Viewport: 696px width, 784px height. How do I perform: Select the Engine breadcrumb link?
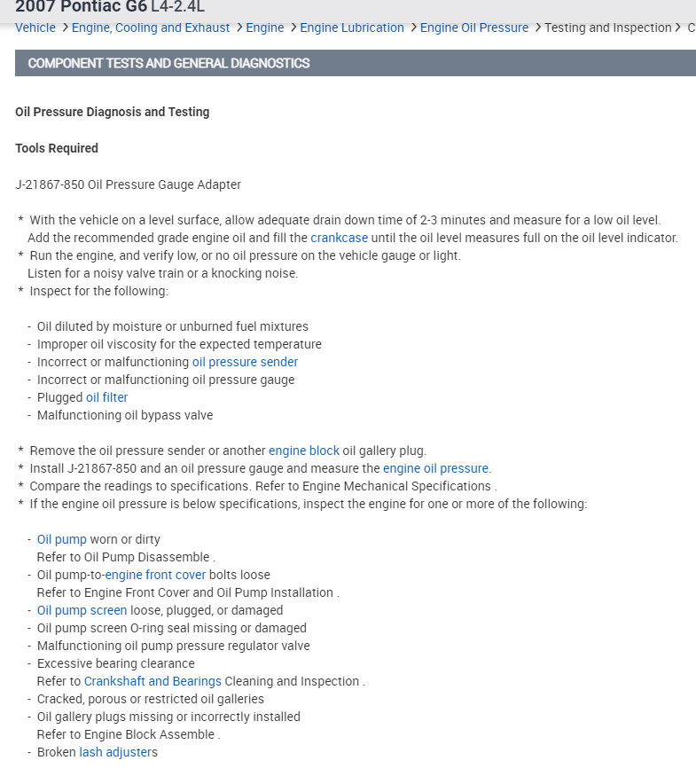pos(264,27)
